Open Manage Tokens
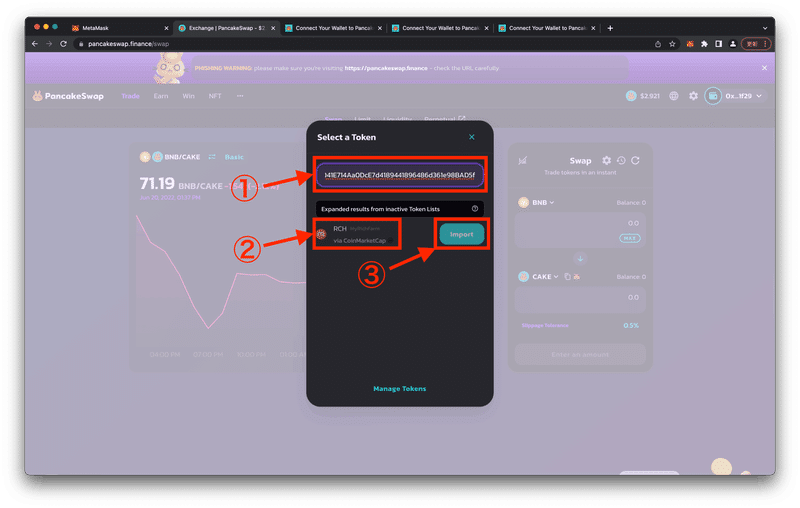800x508 pixels. click(x=399, y=389)
